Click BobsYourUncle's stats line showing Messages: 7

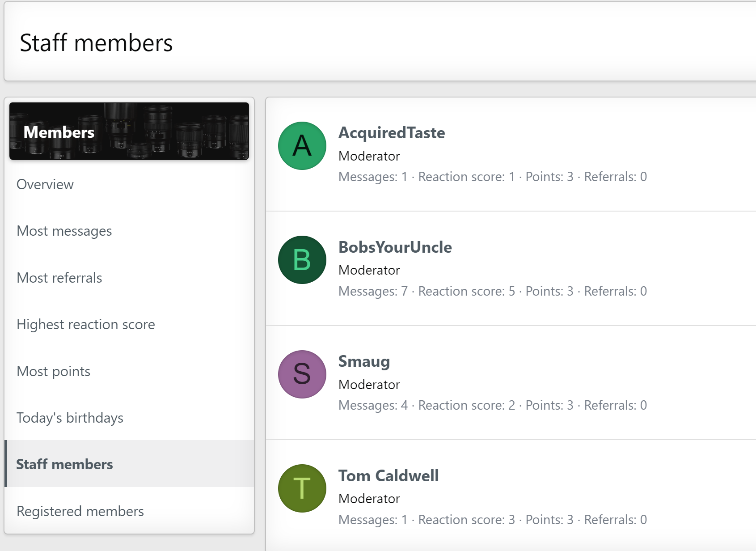coord(493,292)
